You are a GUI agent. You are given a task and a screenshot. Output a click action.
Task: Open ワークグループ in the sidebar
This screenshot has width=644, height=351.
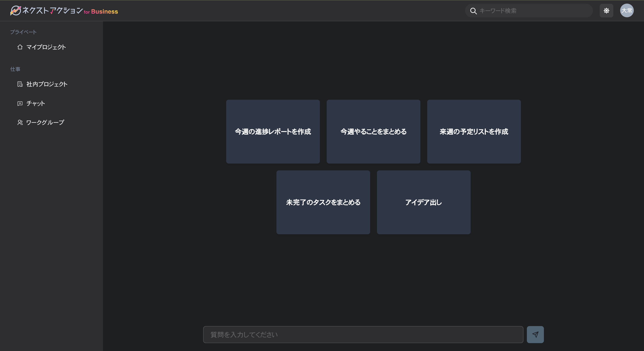pyautogui.click(x=45, y=122)
